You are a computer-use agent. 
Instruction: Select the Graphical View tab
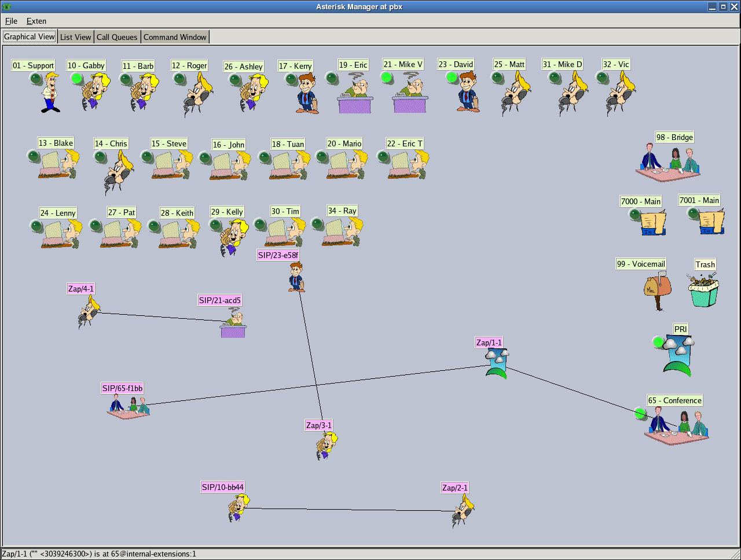pos(30,36)
